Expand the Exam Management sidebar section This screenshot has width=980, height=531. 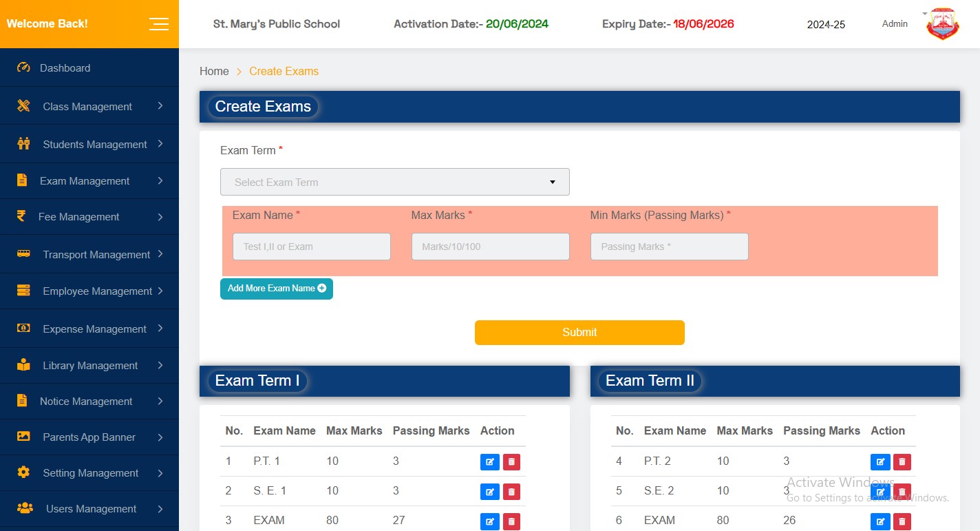click(x=84, y=180)
